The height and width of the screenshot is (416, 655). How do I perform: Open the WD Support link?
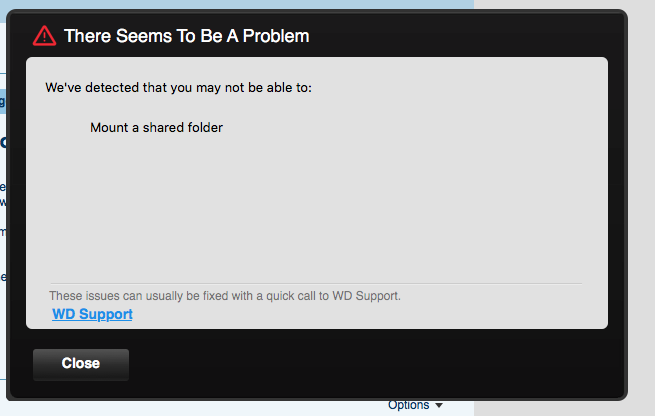point(92,314)
